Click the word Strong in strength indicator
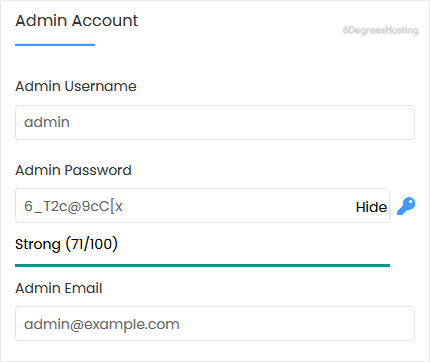This screenshot has width=430, height=362. coord(38,244)
